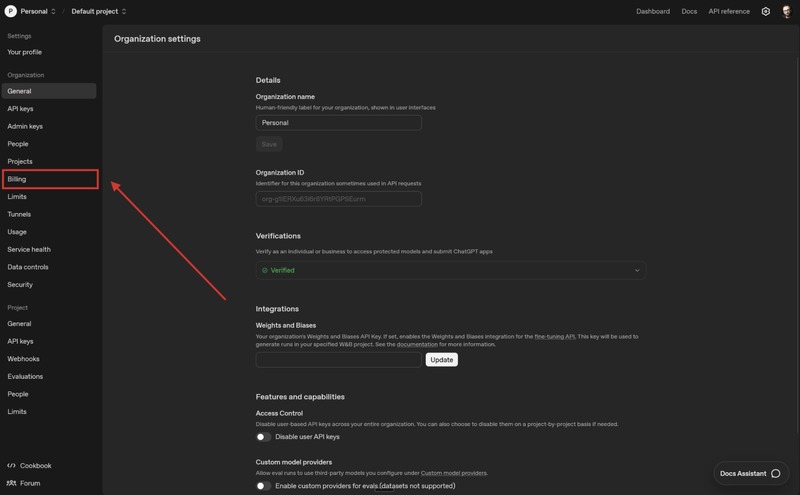Select General under Organization
Screen dimensions: 800x495
pyautogui.click(x=49, y=91)
